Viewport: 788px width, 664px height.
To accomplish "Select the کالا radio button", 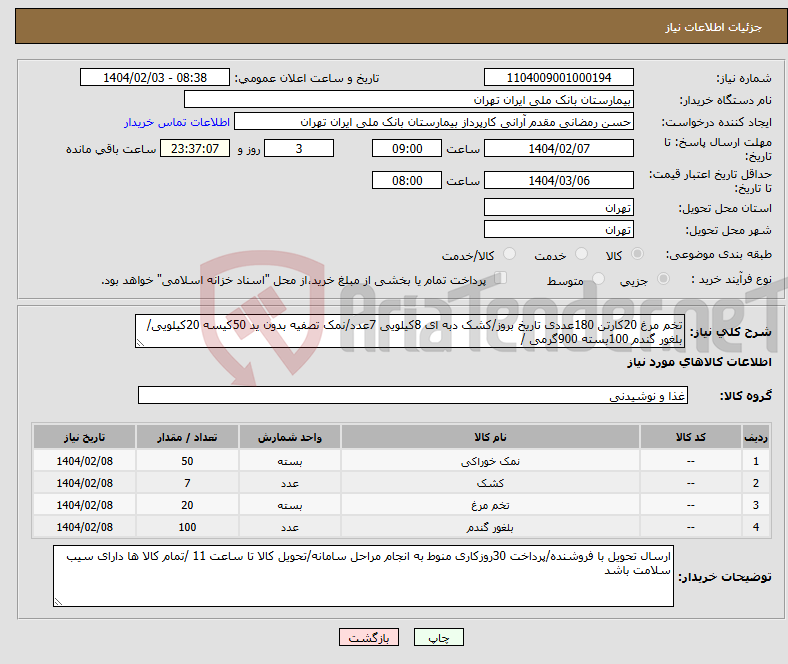I will click(x=638, y=255).
